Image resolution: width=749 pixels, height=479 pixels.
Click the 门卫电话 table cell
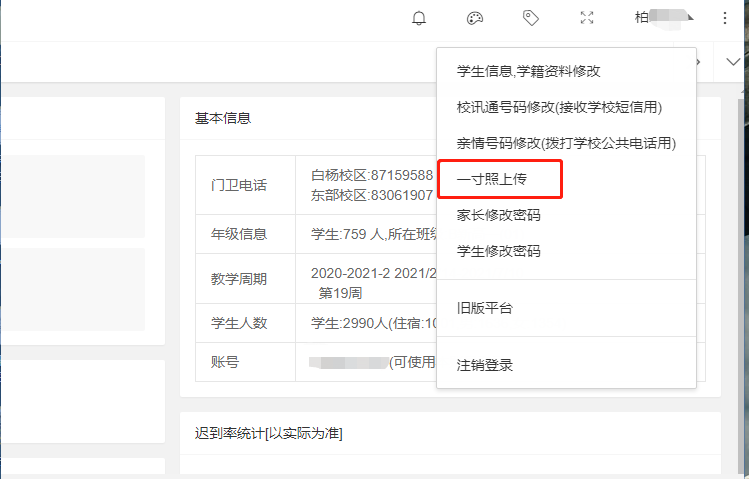(239, 185)
